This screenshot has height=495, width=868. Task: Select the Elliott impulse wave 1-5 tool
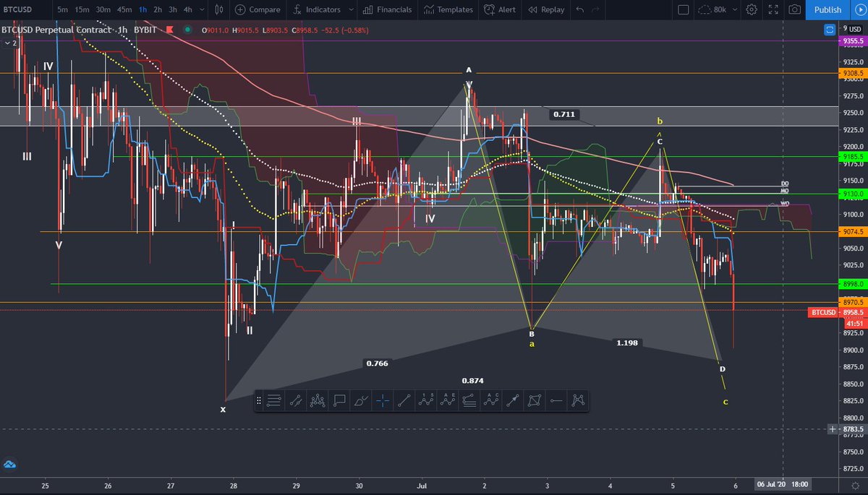(427, 399)
